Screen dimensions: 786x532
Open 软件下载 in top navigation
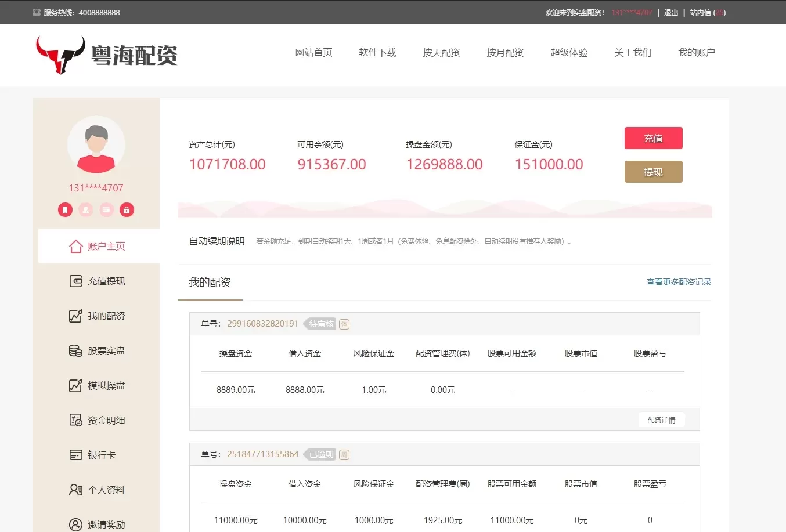coord(377,52)
